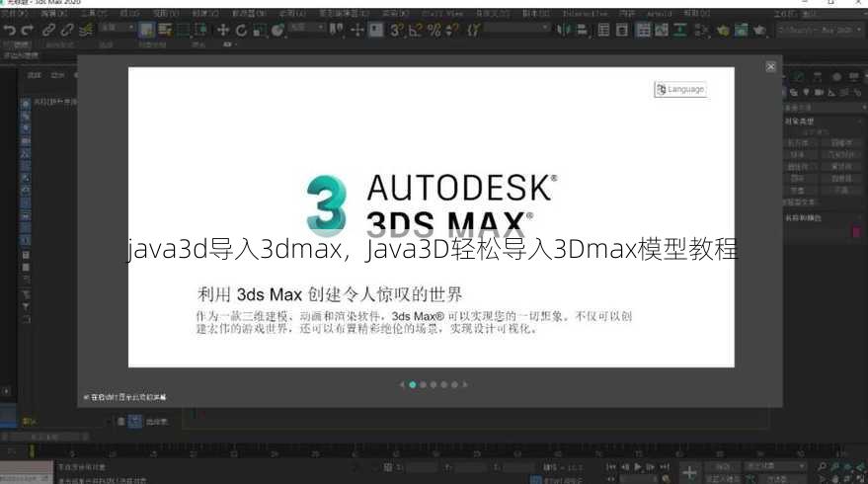Click the Bind to Space Warp icon
Viewport: 868px width, 484px height.
pos(86,30)
